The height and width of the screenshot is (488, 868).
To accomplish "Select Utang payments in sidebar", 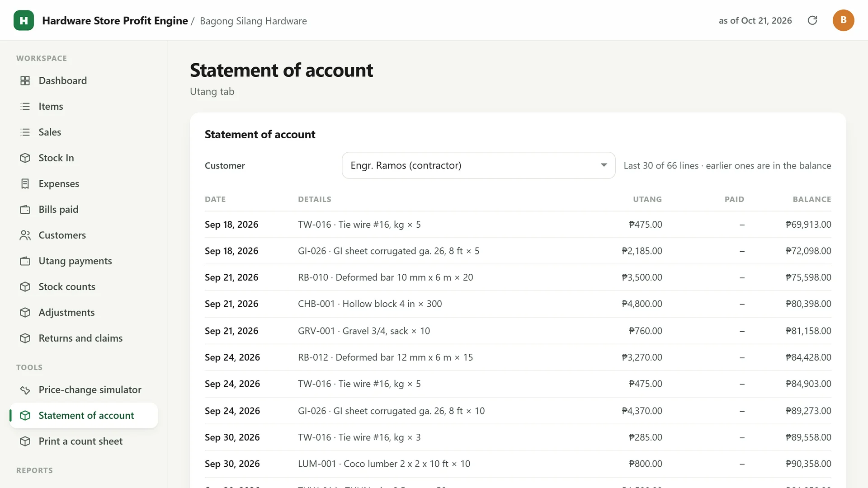I will (84, 261).
